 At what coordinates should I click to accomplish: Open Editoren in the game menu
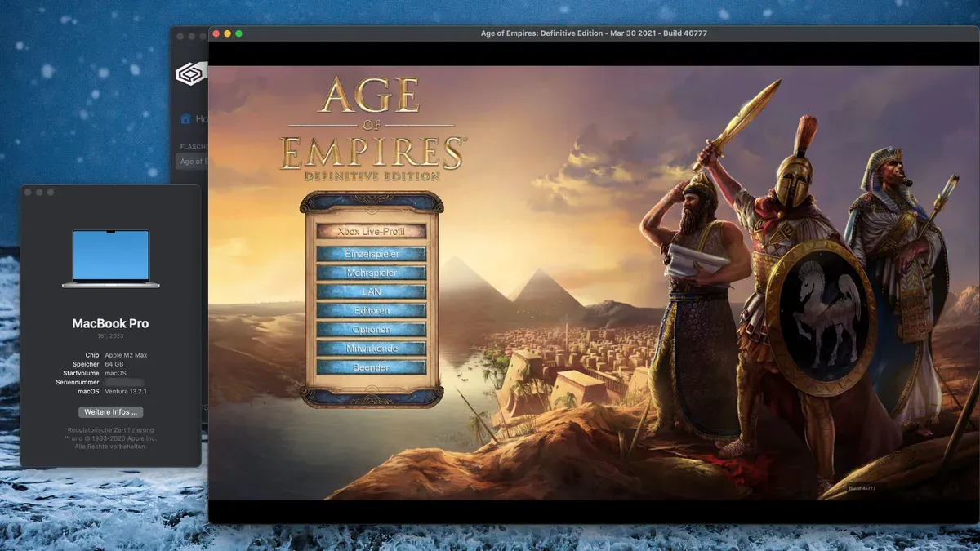pos(372,311)
